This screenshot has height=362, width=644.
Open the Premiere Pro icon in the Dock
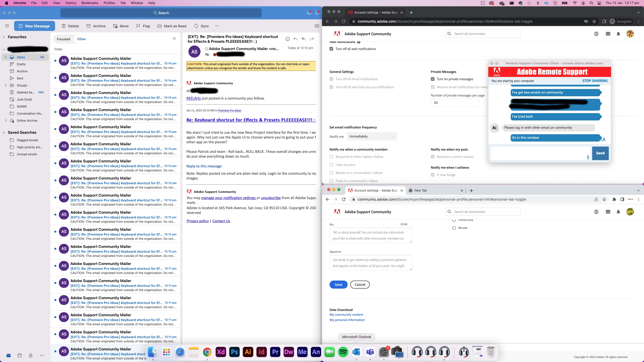275,352
